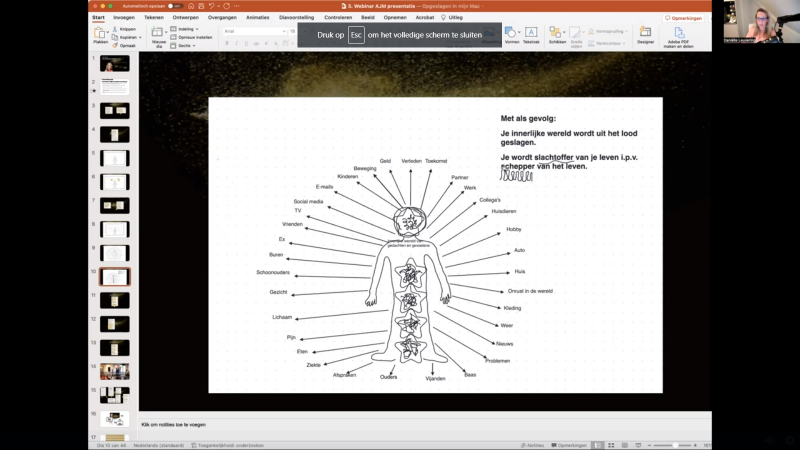The width and height of the screenshot is (800, 450).
Task: Click the Plakken paste icon
Action: [101, 34]
